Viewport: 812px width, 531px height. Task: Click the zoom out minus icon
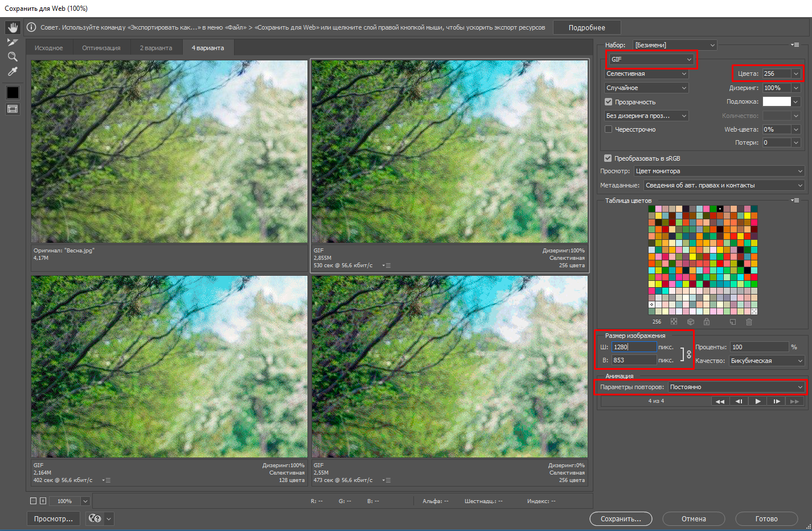pyautogui.click(x=33, y=501)
